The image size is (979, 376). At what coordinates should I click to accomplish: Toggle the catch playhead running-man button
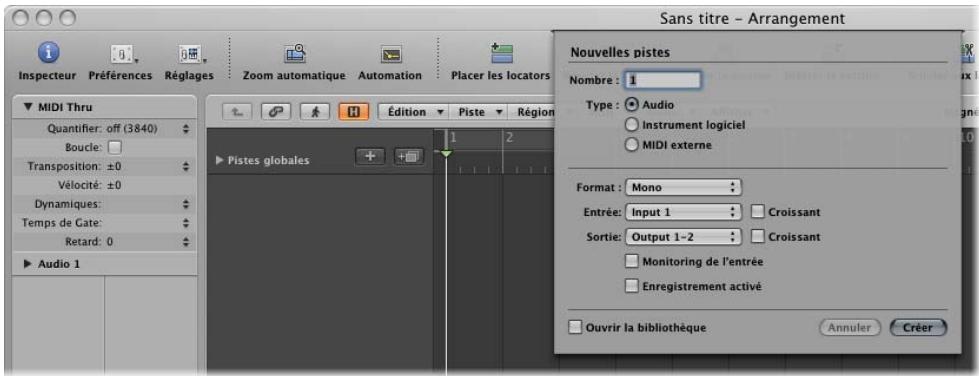click(314, 112)
